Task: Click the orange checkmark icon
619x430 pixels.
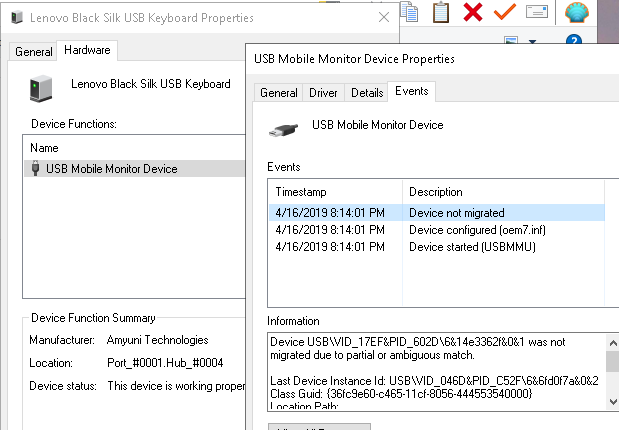Action: [x=505, y=11]
